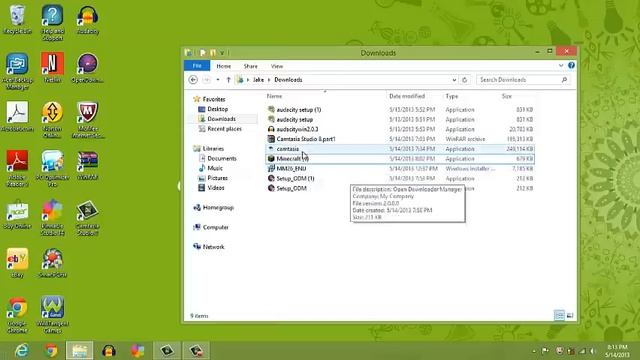Switch to the Home ribbon tab
Image resolution: width=640 pixels, height=360 pixels.
(224, 66)
